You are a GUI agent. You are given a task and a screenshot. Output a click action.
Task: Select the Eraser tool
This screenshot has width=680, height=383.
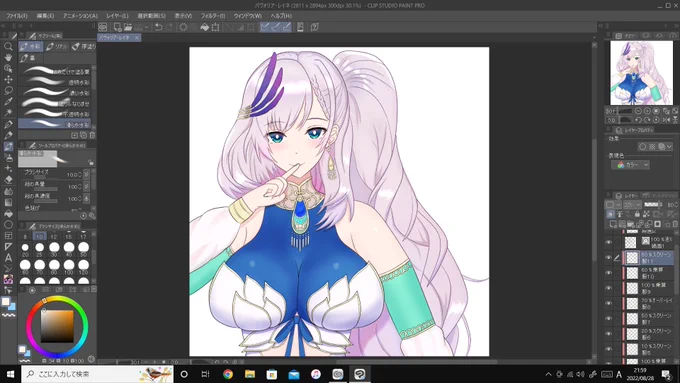click(8, 180)
